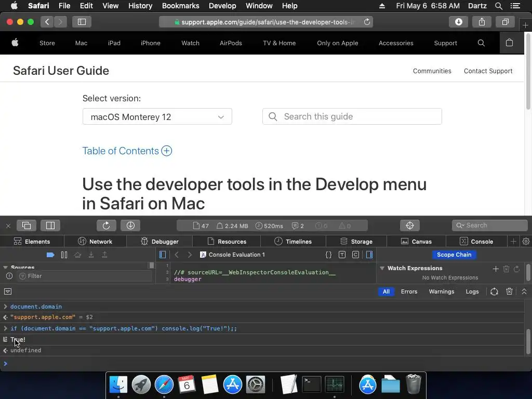
Task: Switch to the Network tab
Action: 95,241
